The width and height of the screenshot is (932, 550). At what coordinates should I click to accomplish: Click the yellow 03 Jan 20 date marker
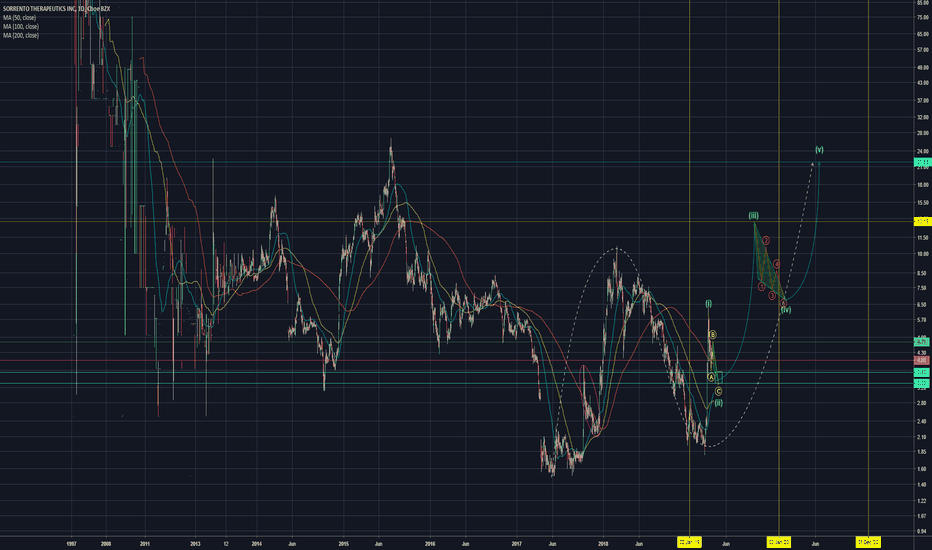click(x=779, y=542)
